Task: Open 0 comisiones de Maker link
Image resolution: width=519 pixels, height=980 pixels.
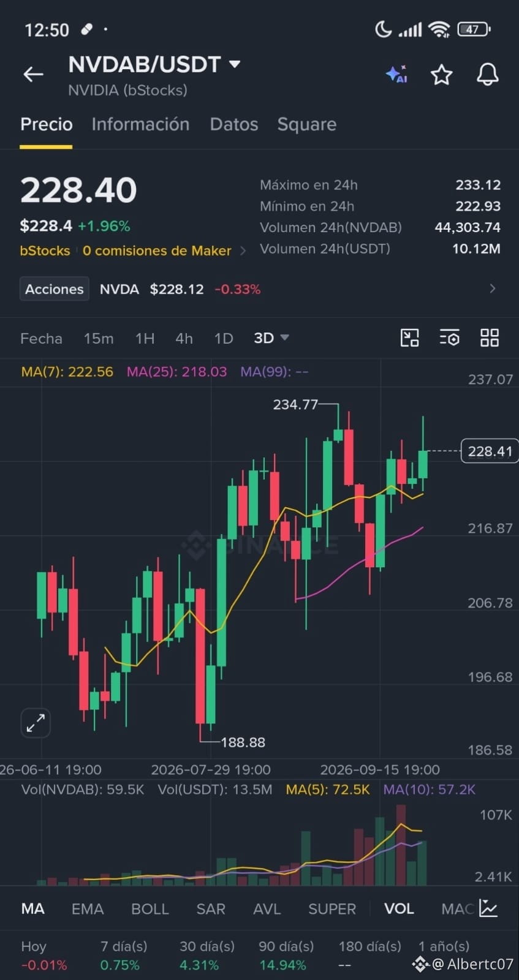Action: pos(157,251)
